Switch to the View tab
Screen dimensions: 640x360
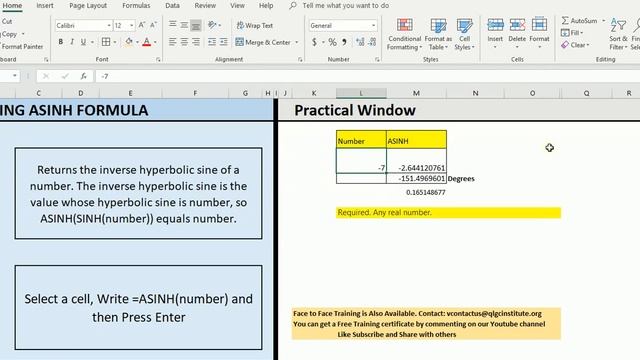pos(237,6)
